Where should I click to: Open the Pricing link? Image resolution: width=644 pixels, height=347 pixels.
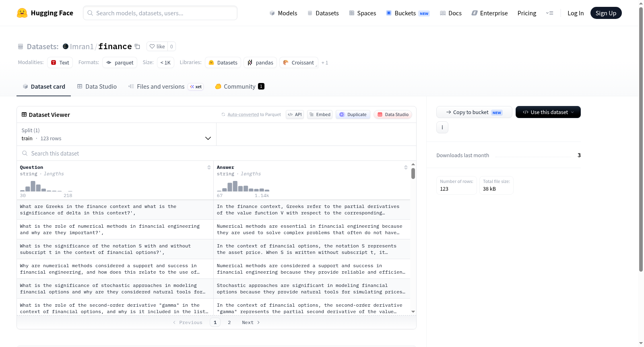[x=527, y=13]
